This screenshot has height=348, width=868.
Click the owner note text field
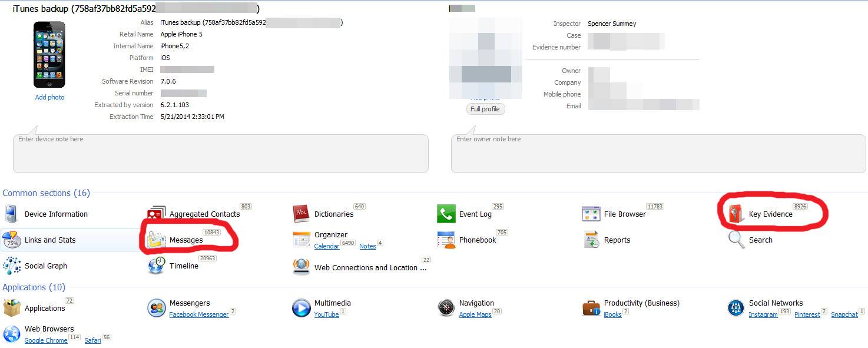[659, 154]
